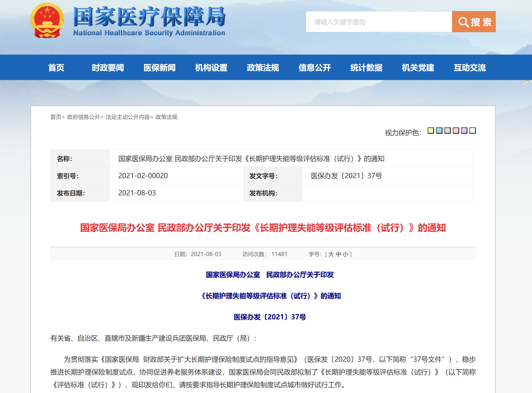The height and width of the screenshot is (393, 532).
Task: Click visit count 11481
Action: point(279,254)
